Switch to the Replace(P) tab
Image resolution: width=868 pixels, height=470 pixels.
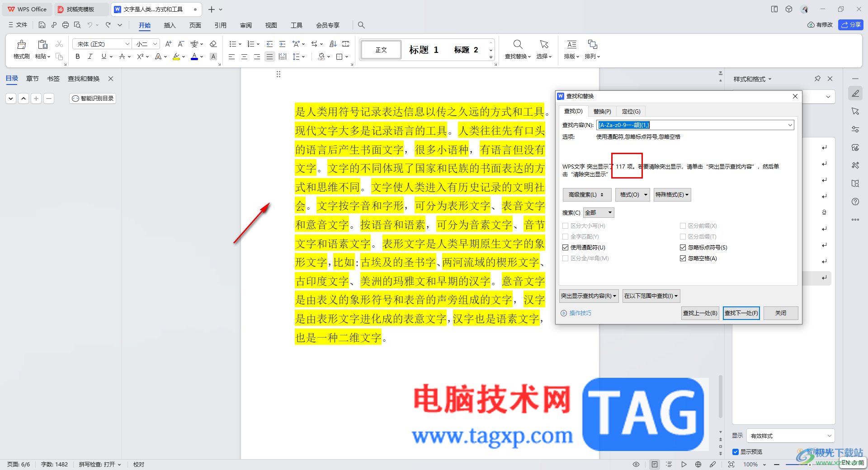[x=602, y=112]
